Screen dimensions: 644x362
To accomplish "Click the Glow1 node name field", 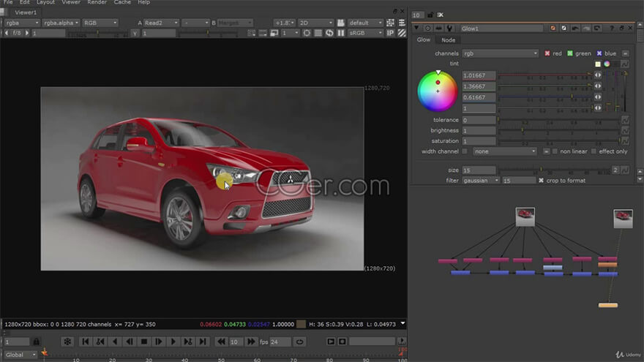I will click(501, 29).
